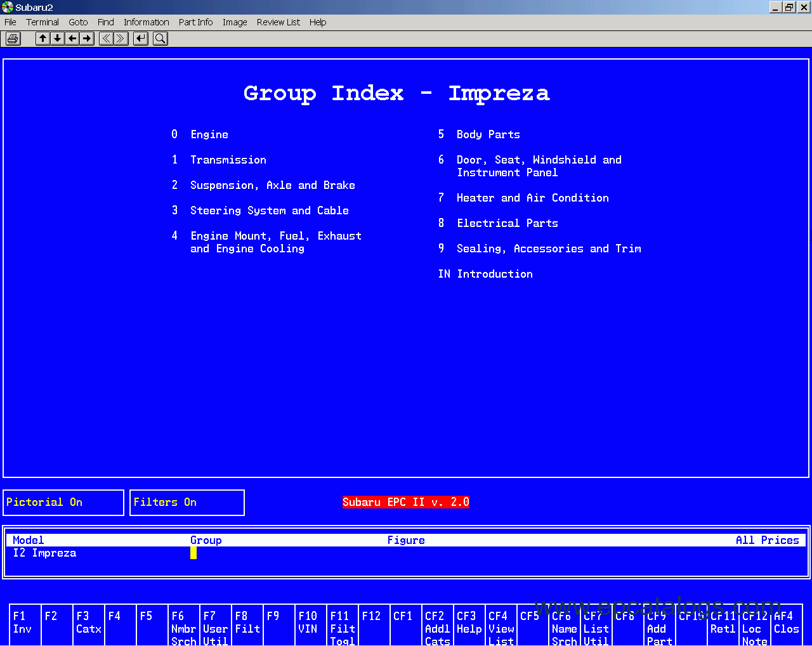Image resolution: width=812 pixels, height=646 pixels.
Task: Click the Figure column header
Action: (x=406, y=540)
